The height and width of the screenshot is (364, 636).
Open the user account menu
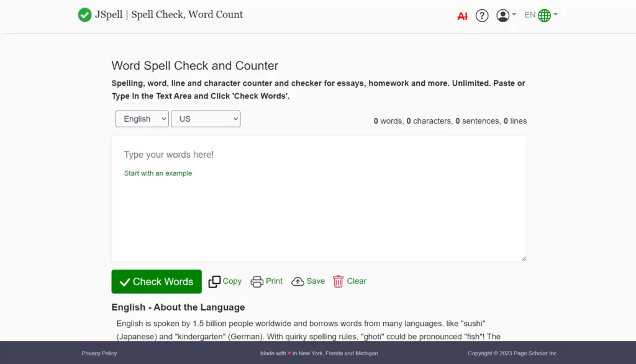tap(506, 16)
